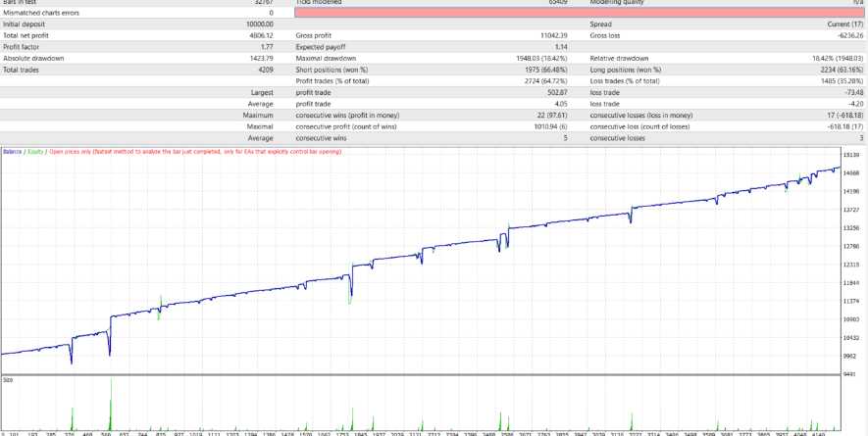868x436 pixels.
Task: Select the value '2234 (63.16%)'
Action: pos(842,70)
